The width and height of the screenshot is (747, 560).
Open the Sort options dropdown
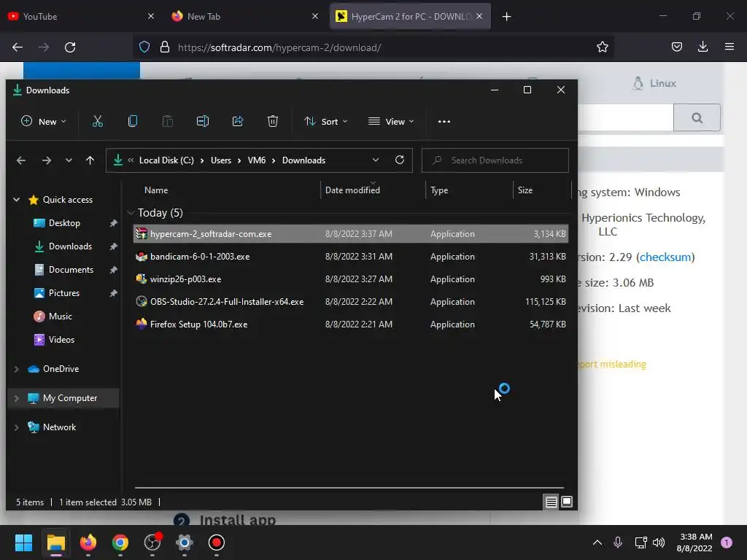(326, 122)
